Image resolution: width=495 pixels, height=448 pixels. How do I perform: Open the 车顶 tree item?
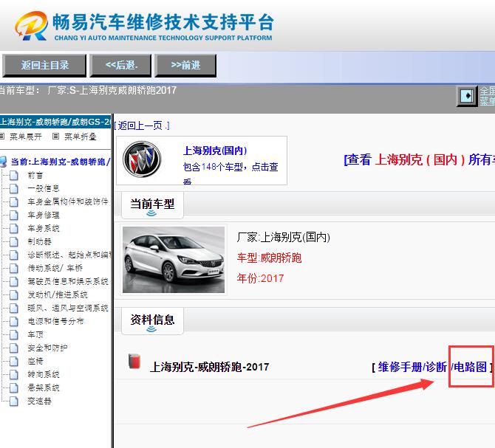[35, 334]
